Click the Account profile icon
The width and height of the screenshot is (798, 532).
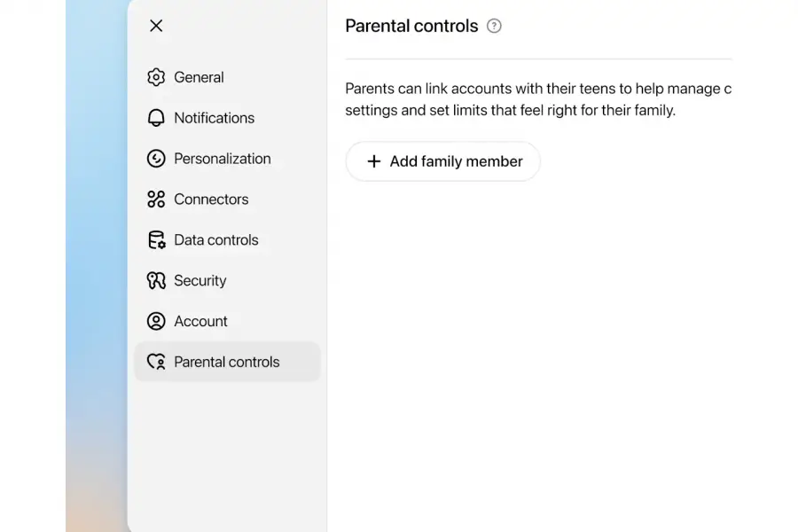point(156,321)
